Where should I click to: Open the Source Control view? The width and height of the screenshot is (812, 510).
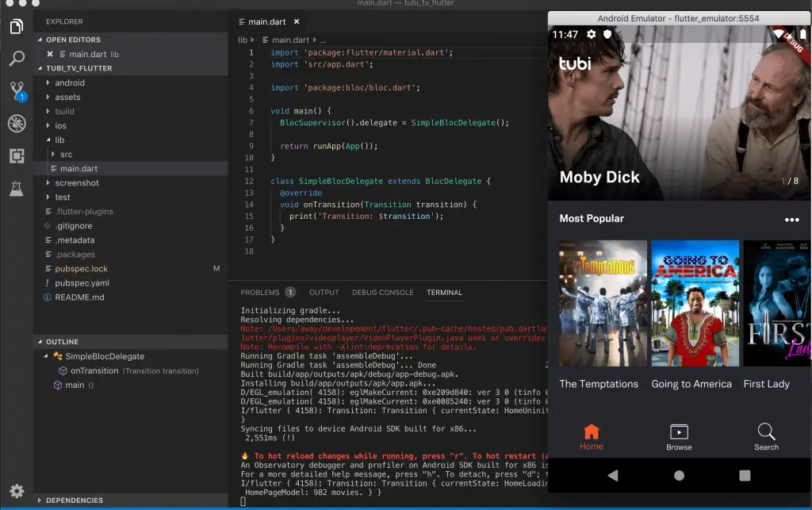[x=17, y=90]
